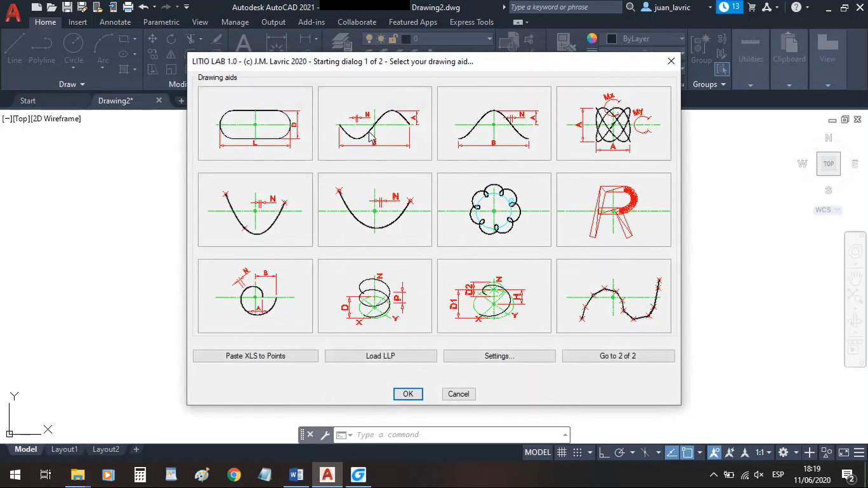Screen dimensions: 868x488
Task: Open the object color wheel swatch
Action: coord(592,39)
